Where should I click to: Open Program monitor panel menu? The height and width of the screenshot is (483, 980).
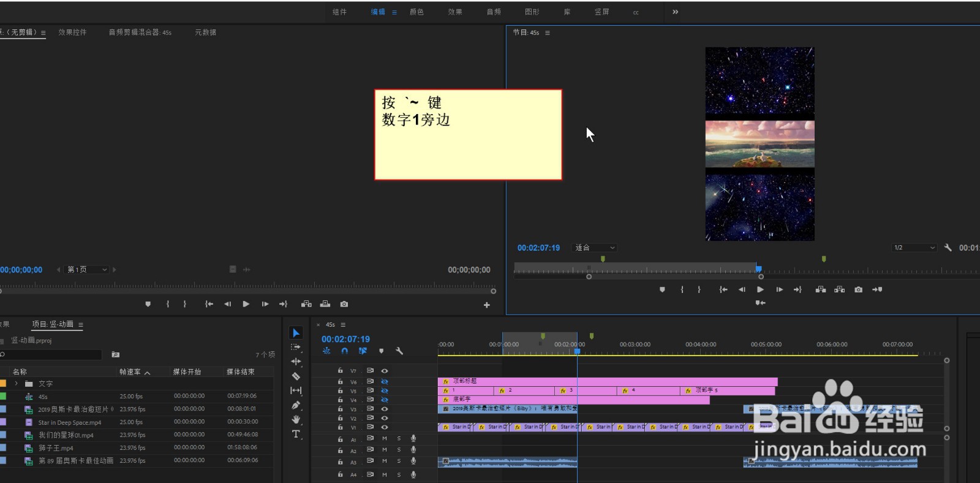coord(548,32)
